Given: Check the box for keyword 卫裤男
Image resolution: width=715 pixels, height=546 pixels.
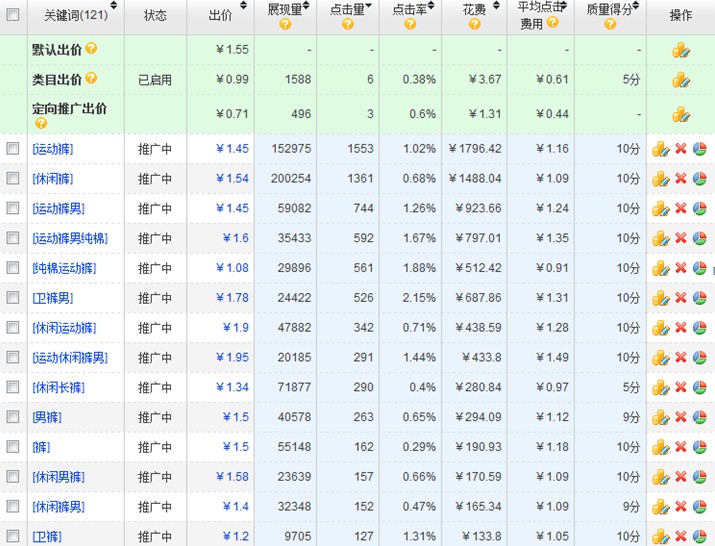Looking at the screenshot, I should click(x=13, y=297).
